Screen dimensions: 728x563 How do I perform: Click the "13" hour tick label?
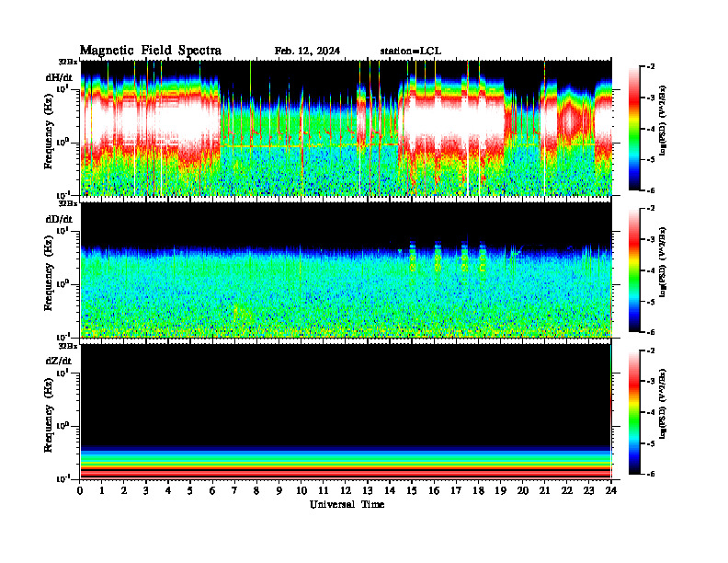point(368,490)
